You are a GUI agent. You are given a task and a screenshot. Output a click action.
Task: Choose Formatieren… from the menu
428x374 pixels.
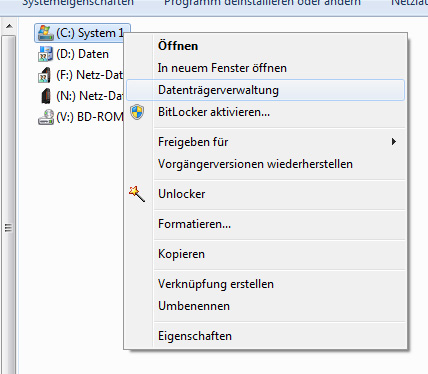click(x=194, y=224)
